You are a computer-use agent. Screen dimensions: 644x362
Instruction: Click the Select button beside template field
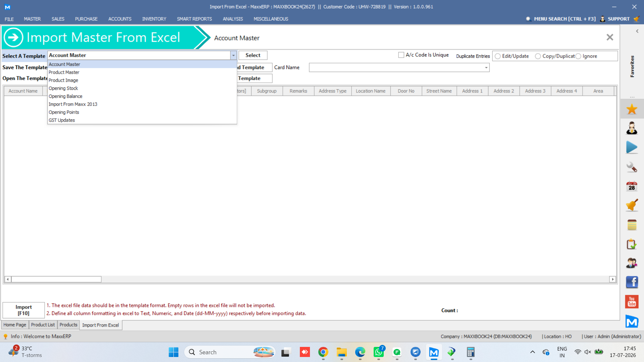point(253,55)
